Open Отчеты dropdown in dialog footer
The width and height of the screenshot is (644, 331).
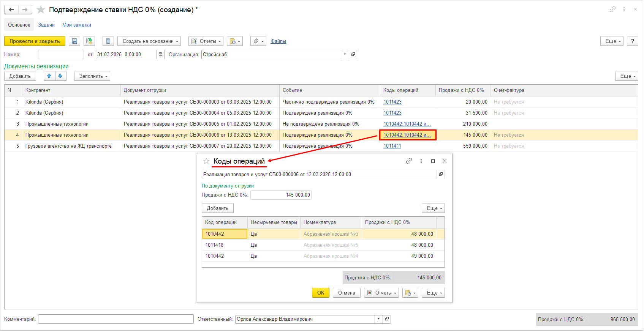pyautogui.click(x=381, y=293)
